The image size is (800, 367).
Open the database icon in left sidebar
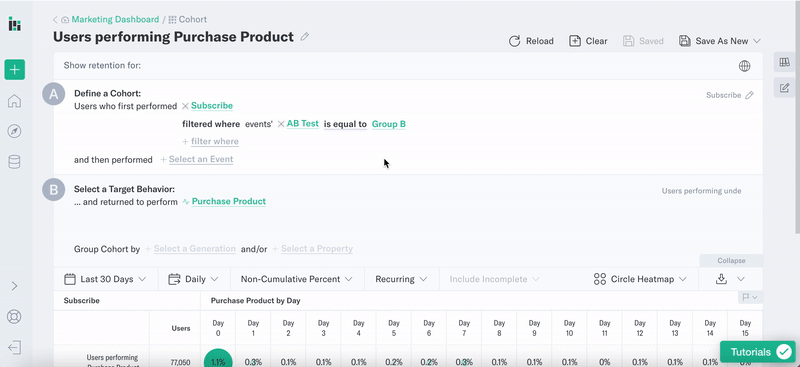[14, 162]
